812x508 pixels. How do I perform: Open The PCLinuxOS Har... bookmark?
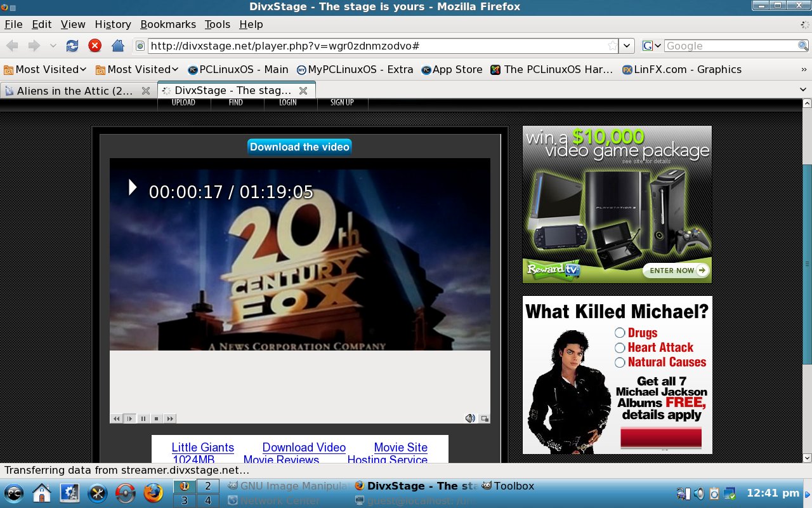coord(552,69)
